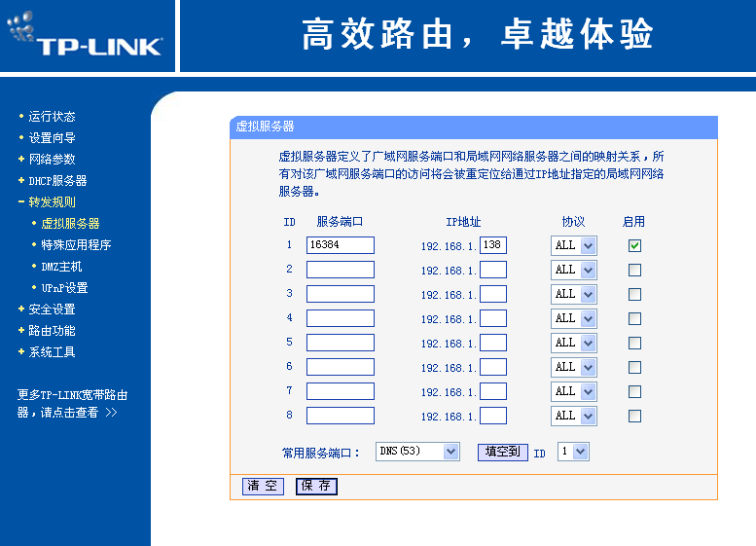
Task: Click the service port field for ID 2
Action: click(x=341, y=270)
